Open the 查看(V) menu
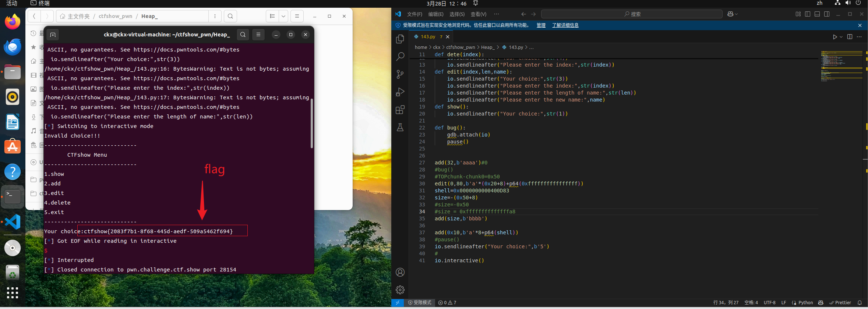 [479, 14]
